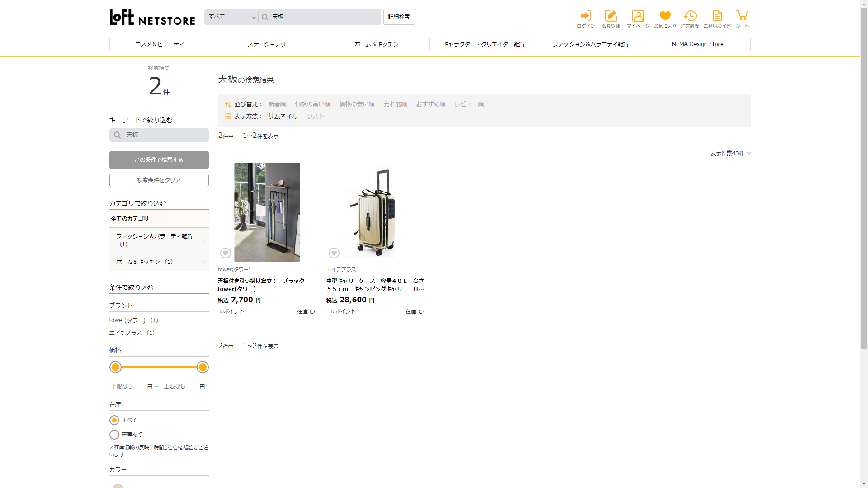Click the この条件で検索する button
Viewport: 868px width, 488px height.
(x=159, y=160)
